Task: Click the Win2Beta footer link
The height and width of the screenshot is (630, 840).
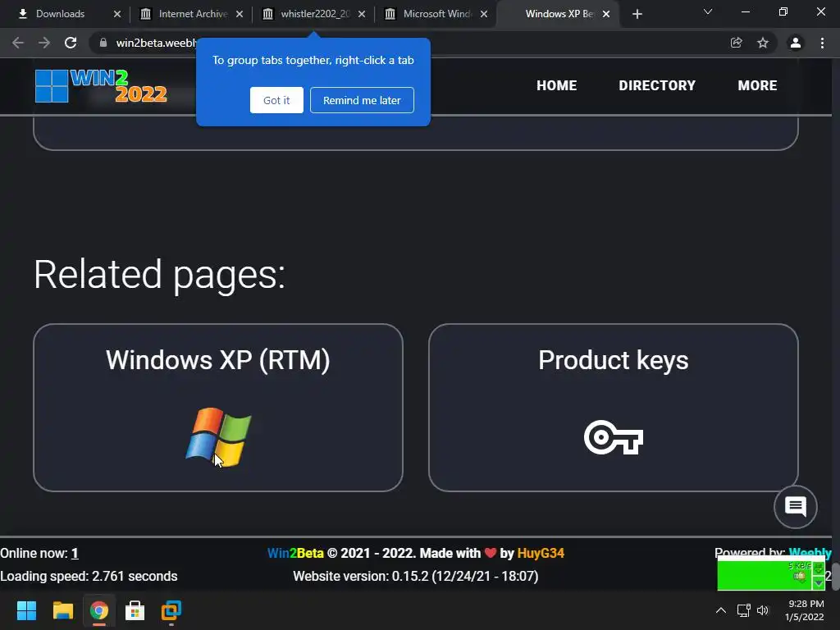Action: tap(295, 553)
